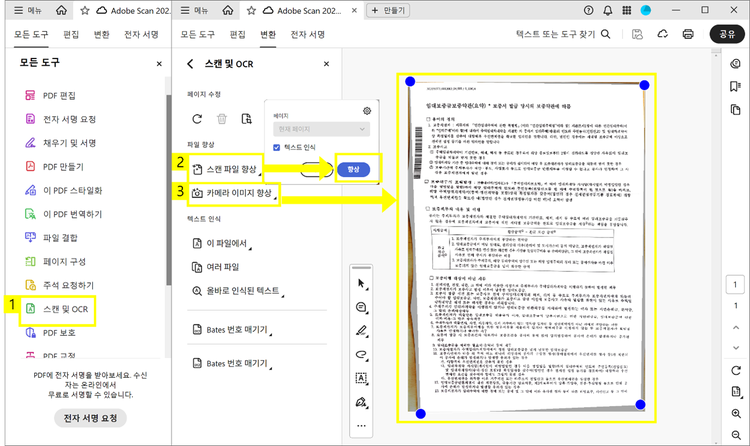Open 메뉴 in the right window
The height and width of the screenshot is (446, 750).
click(x=194, y=10)
